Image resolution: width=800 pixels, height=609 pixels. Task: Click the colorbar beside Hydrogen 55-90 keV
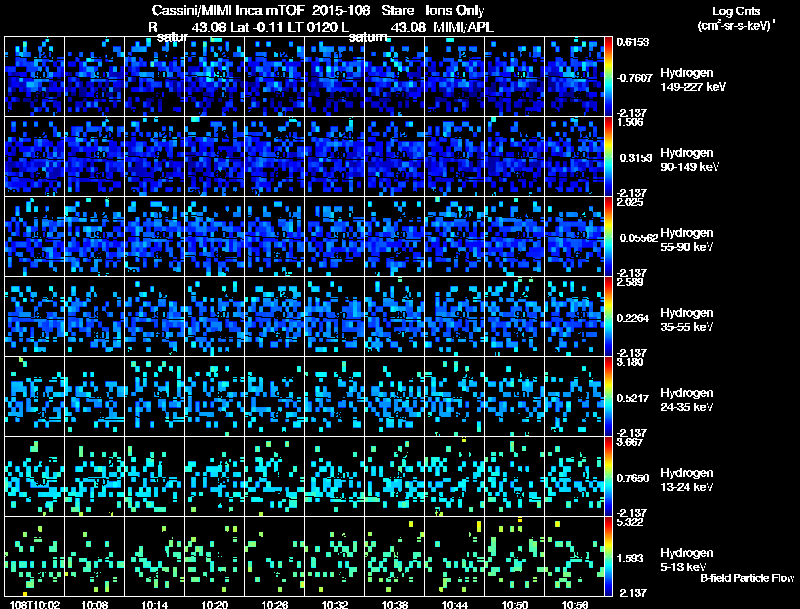(608, 237)
